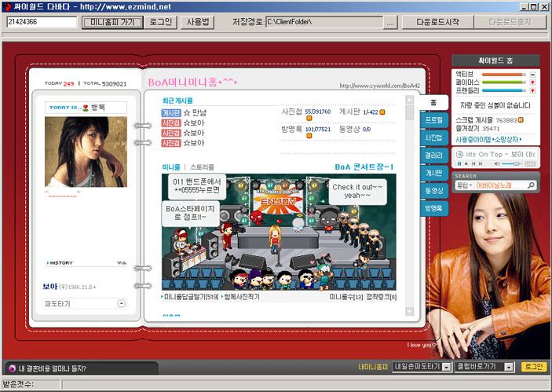This screenshot has width=552, height=392.
Task: Skip to next track in music player
Action: 481,163
